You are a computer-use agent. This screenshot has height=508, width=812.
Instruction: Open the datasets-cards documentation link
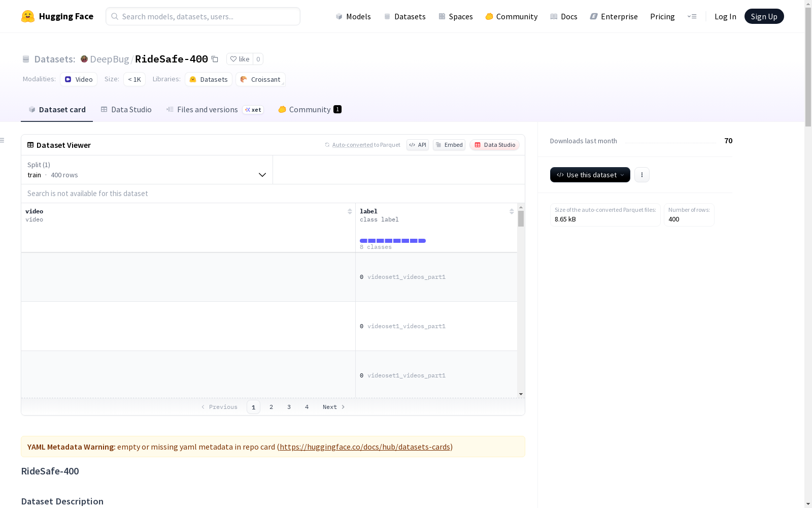(365, 447)
